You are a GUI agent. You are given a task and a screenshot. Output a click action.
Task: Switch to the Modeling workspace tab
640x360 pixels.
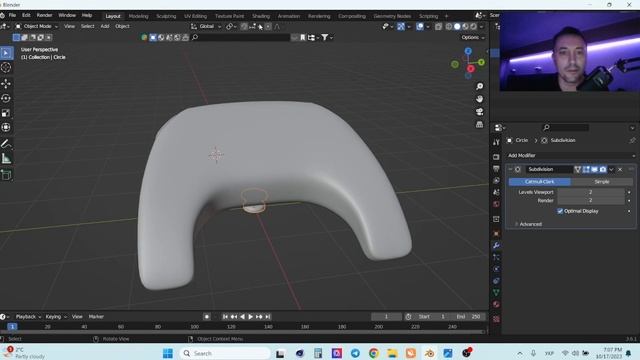click(138, 16)
